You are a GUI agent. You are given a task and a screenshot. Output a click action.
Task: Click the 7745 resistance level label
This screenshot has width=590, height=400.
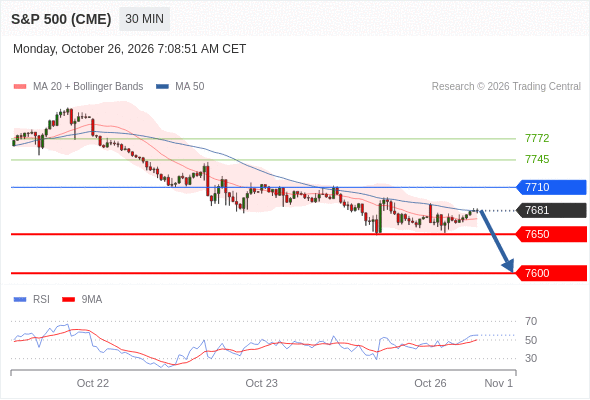(537, 160)
